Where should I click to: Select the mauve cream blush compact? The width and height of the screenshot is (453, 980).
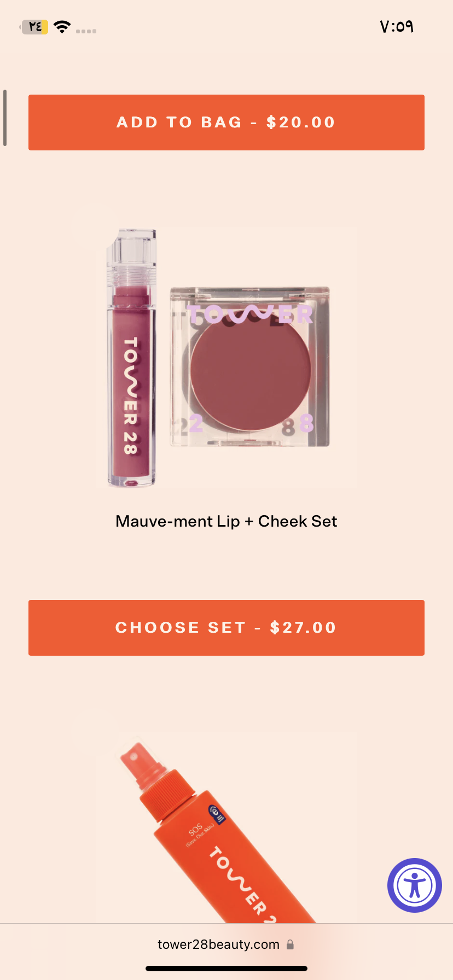(x=249, y=366)
